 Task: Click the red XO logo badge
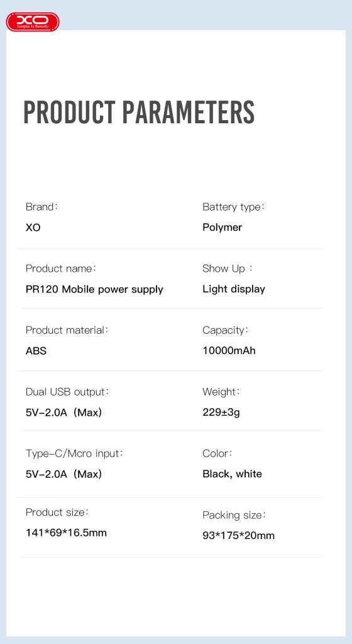click(33, 22)
